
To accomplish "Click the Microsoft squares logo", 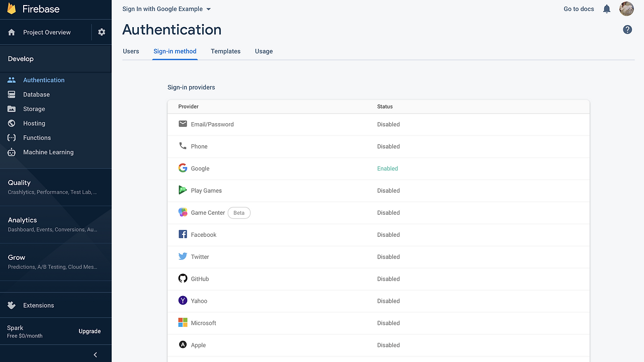I will [183, 323].
